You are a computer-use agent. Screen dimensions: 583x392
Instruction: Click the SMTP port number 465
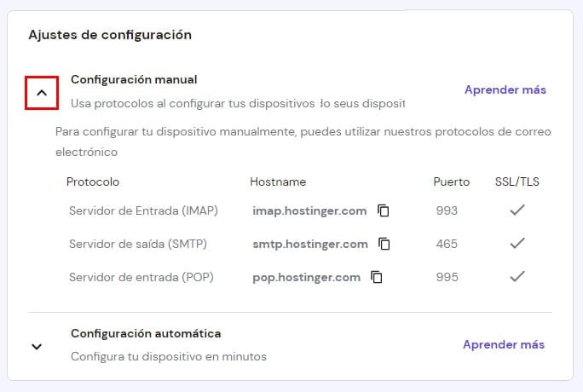(x=446, y=244)
